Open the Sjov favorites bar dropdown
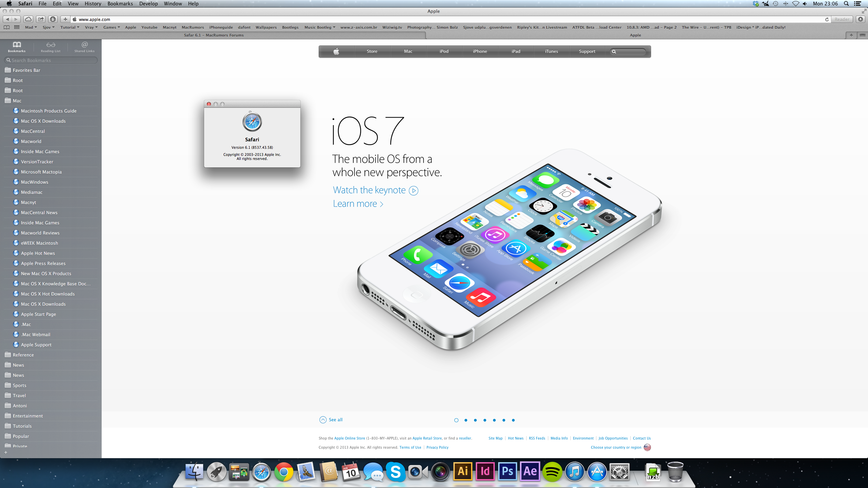 tap(48, 27)
